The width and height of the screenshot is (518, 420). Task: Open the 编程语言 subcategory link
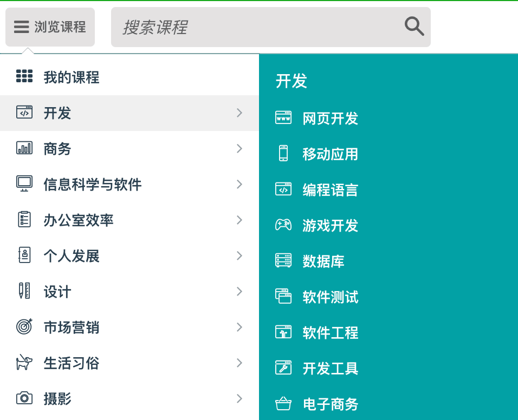tap(330, 190)
